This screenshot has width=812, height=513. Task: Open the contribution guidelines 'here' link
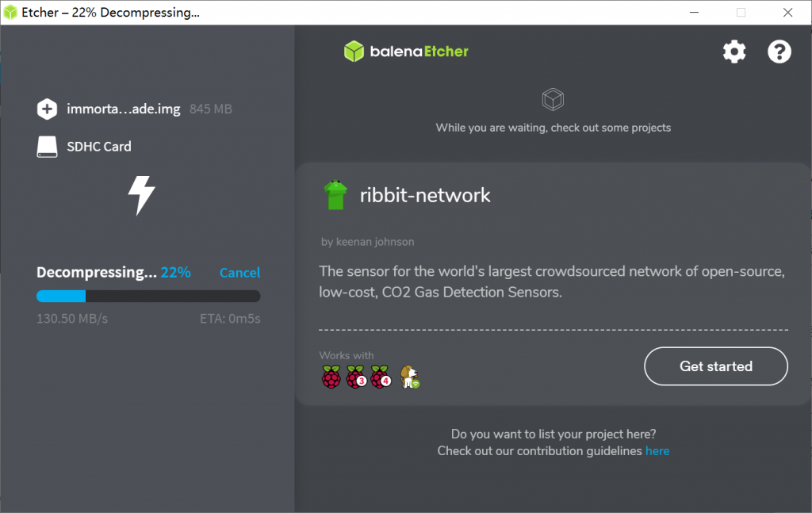click(x=657, y=451)
